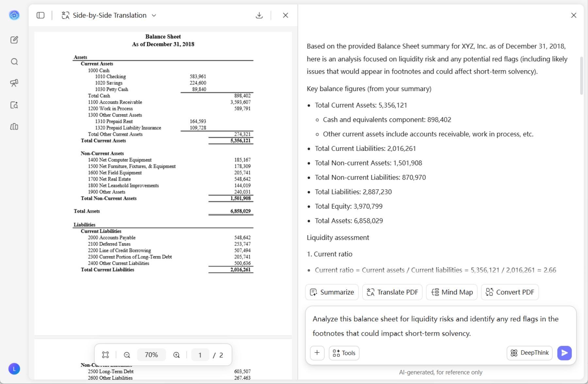
Task: Click the Summarize button
Action: click(332, 292)
